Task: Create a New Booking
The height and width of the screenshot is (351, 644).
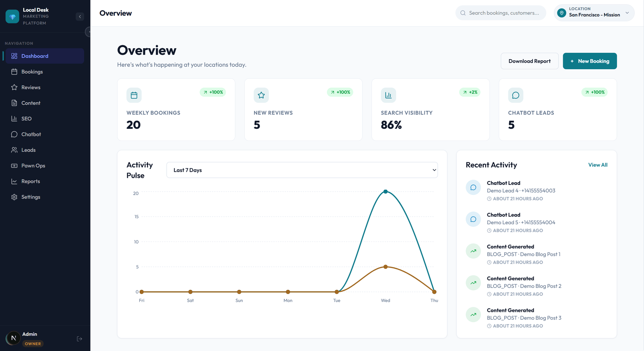Action: pyautogui.click(x=590, y=61)
